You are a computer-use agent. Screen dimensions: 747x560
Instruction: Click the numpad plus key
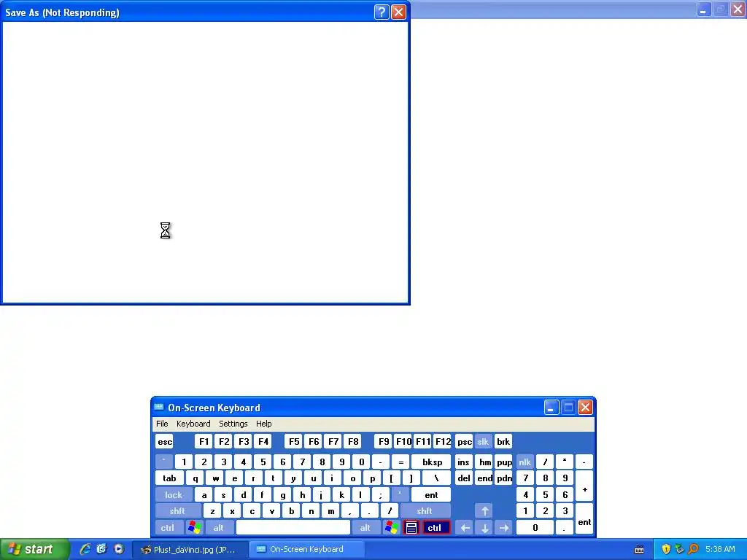click(584, 486)
